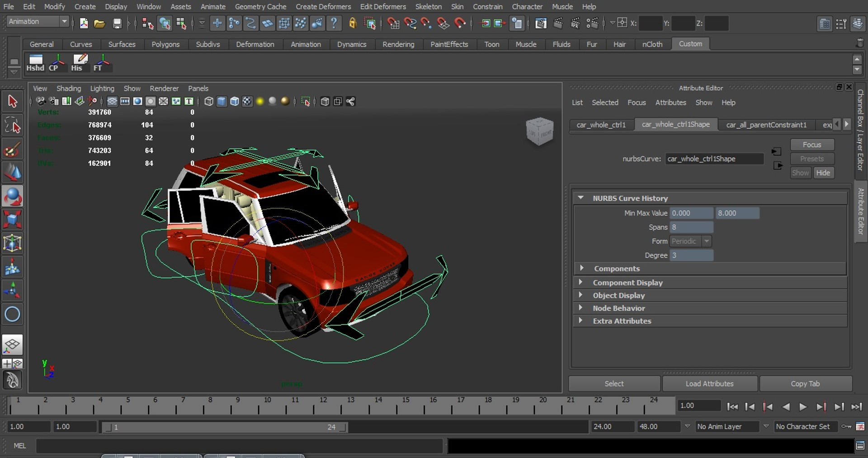Expand the Object Display section
Image resolution: width=868 pixels, height=458 pixels.
[x=580, y=295]
